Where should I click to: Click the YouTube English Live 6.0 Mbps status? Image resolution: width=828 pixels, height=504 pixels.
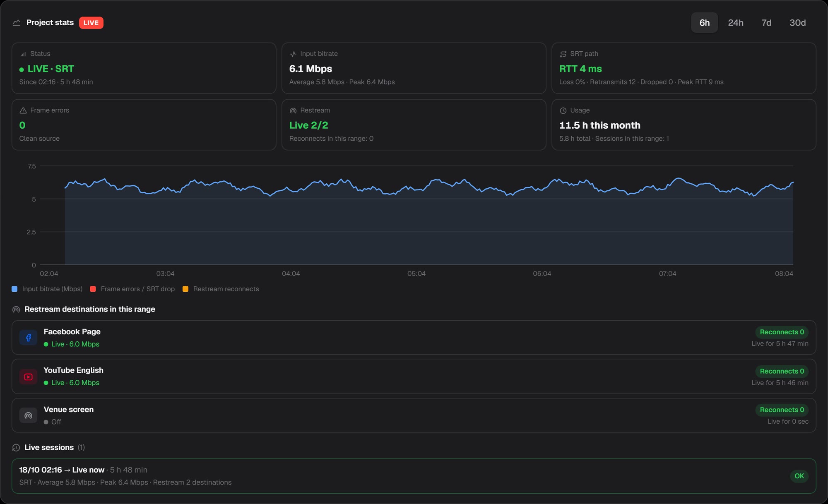pos(72,383)
